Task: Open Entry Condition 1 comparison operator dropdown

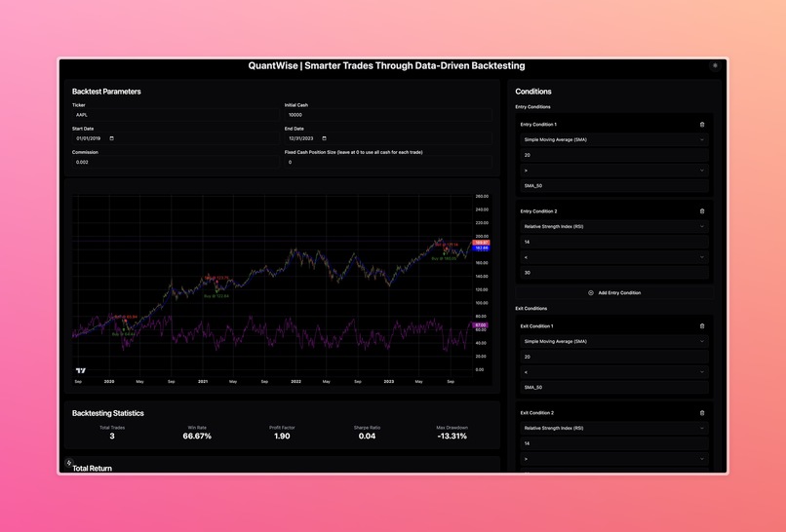Action: [614, 171]
